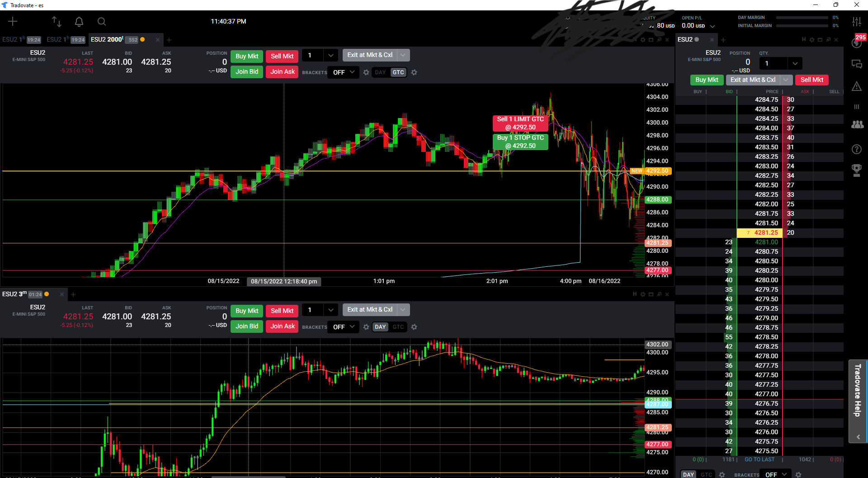Open DOM bottom brackets settings gear icon
The width and height of the screenshot is (868, 478).
coord(798,475)
